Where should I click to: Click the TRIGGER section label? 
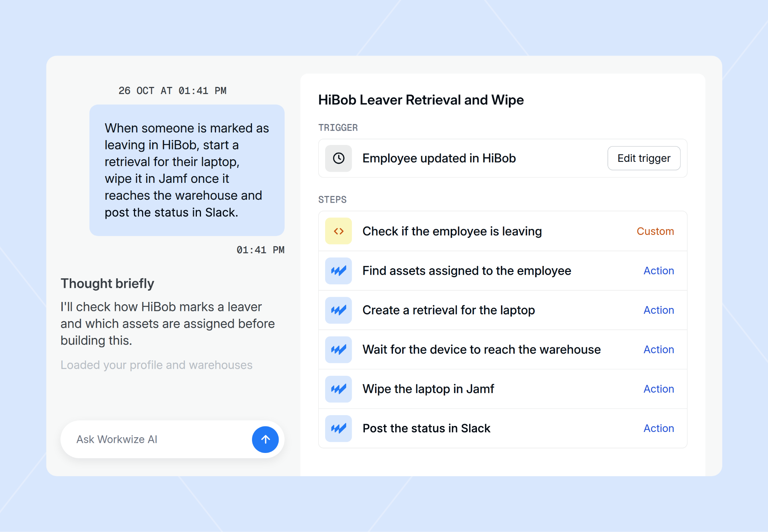click(x=338, y=128)
